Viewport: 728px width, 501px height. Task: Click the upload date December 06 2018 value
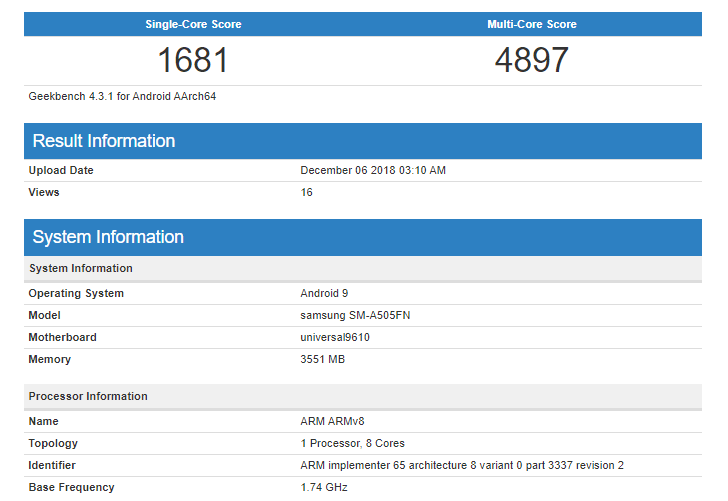[x=373, y=170]
